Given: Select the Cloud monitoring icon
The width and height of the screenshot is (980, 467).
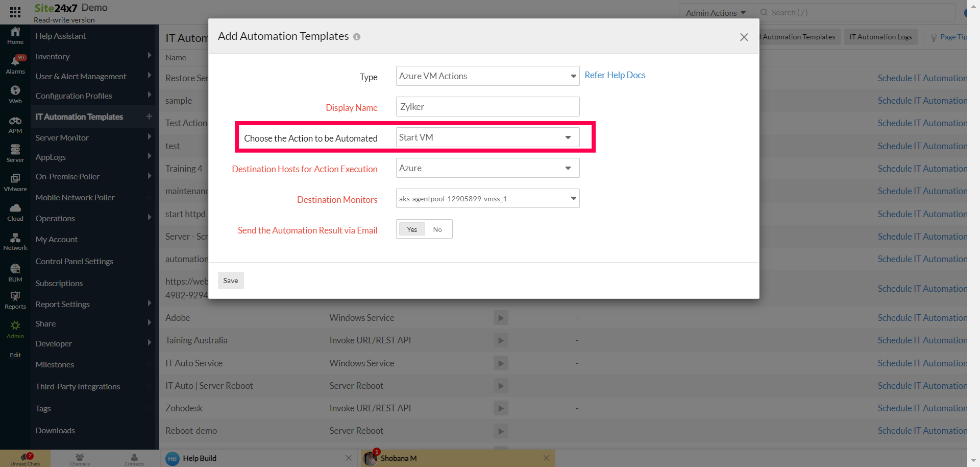Looking at the screenshot, I should click(x=15, y=209).
